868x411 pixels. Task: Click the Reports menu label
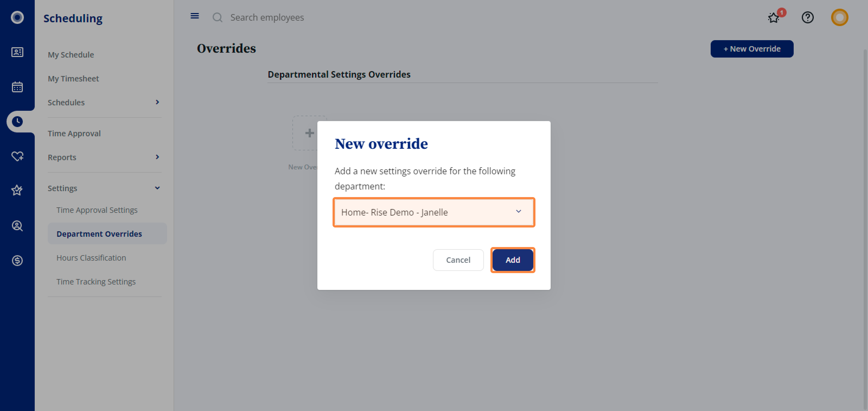62,157
